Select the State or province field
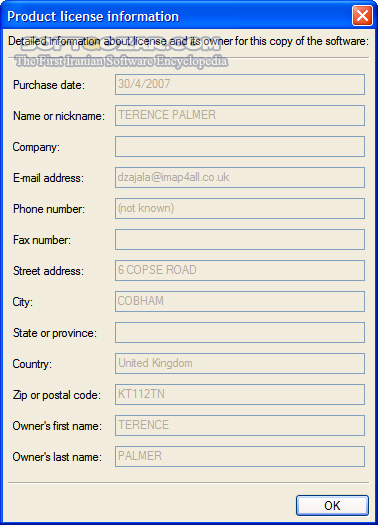Image resolution: width=378 pixels, height=525 pixels. [240, 332]
